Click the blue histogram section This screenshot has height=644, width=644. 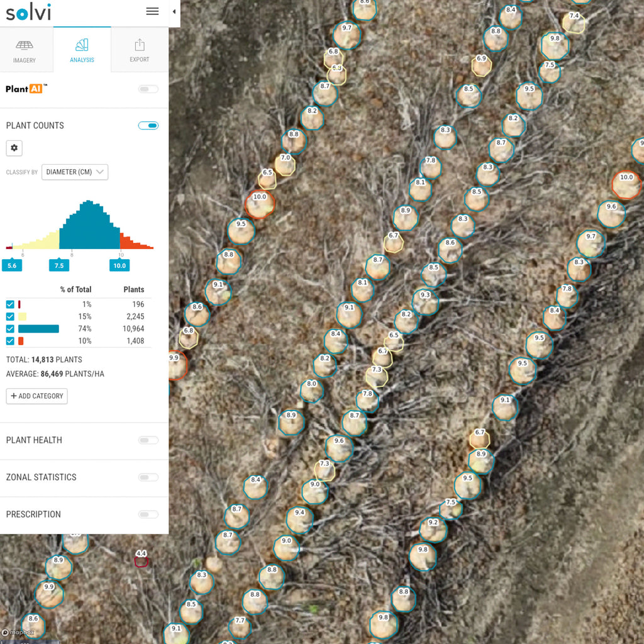point(89,226)
